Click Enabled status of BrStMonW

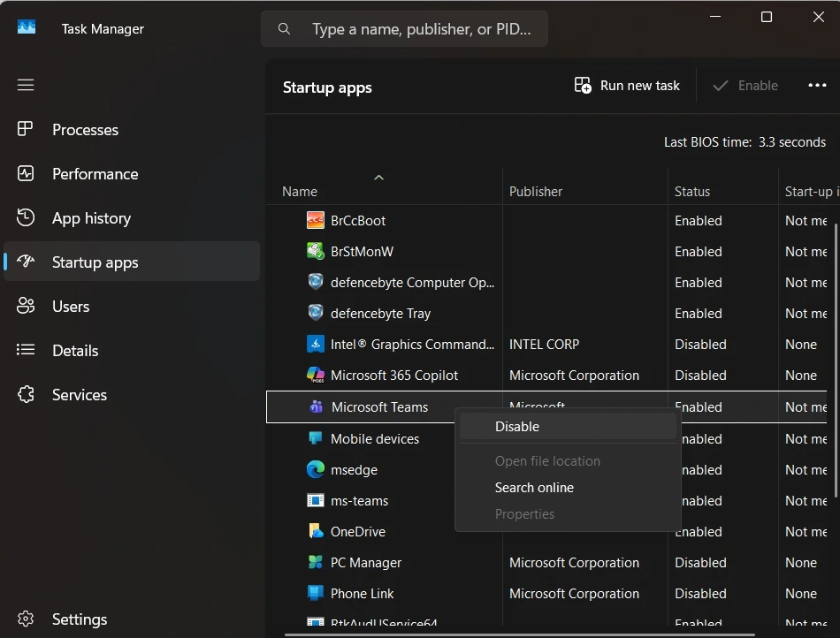(x=698, y=252)
